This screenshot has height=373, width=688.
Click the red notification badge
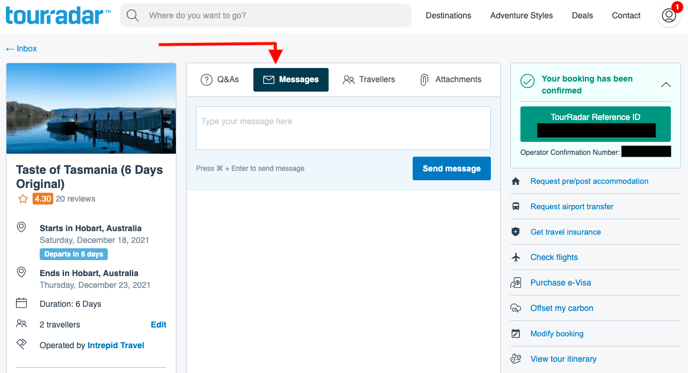pos(677,7)
